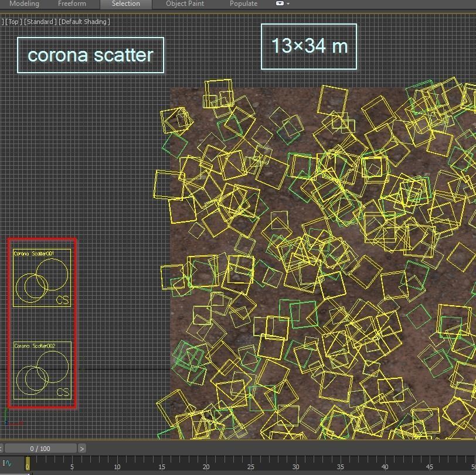Open the Populate ribbon tab
Viewport: 476px width, 475px height.
tap(243, 4)
